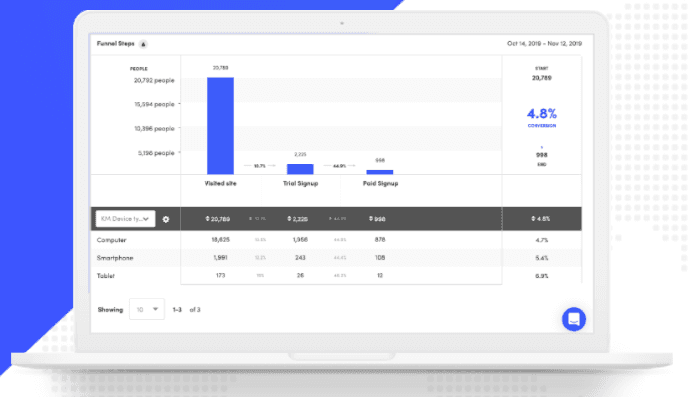This screenshot has height=397, width=690.
Task: Click the Visited site bar in chart
Action: coord(220,126)
